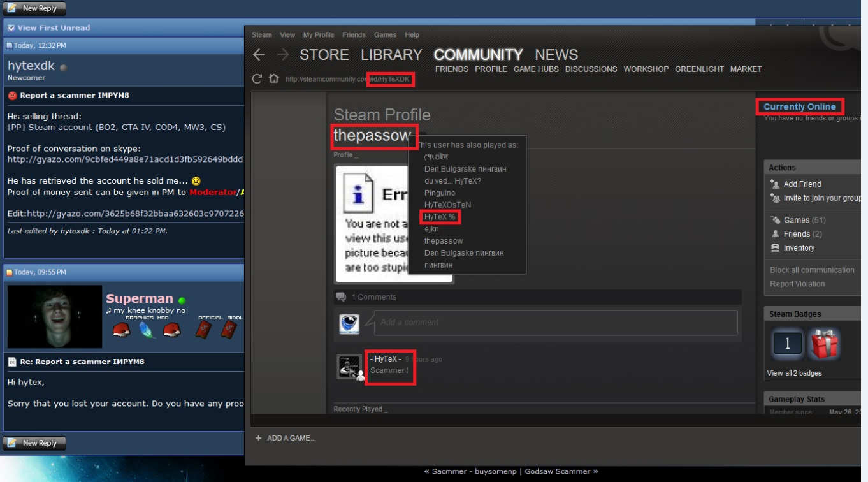Click the New Reply button below the posts
The image size is (868, 482).
[34, 443]
